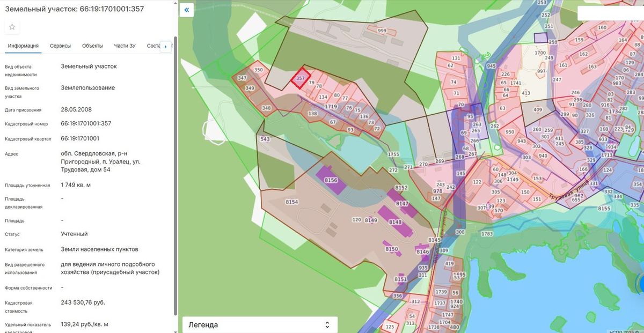
Task: Click the Землепользование value
Action: [x=88, y=88]
